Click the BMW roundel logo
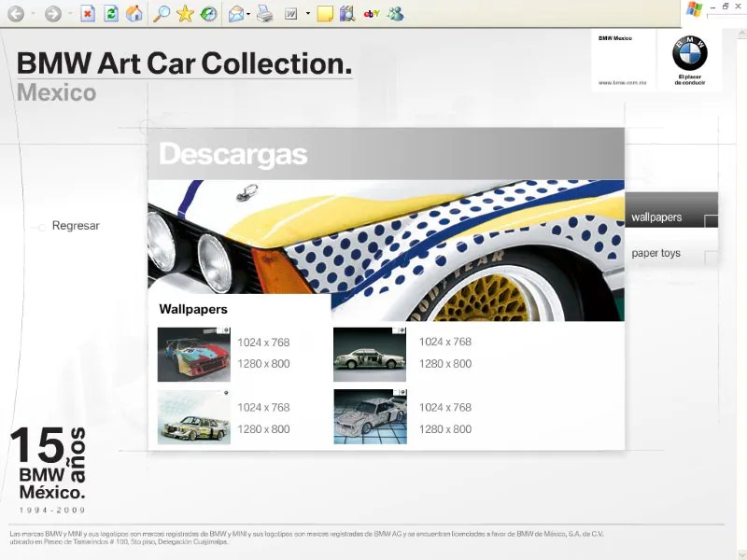The width and height of the screenshot is (747, 560). tap(689, 53)
